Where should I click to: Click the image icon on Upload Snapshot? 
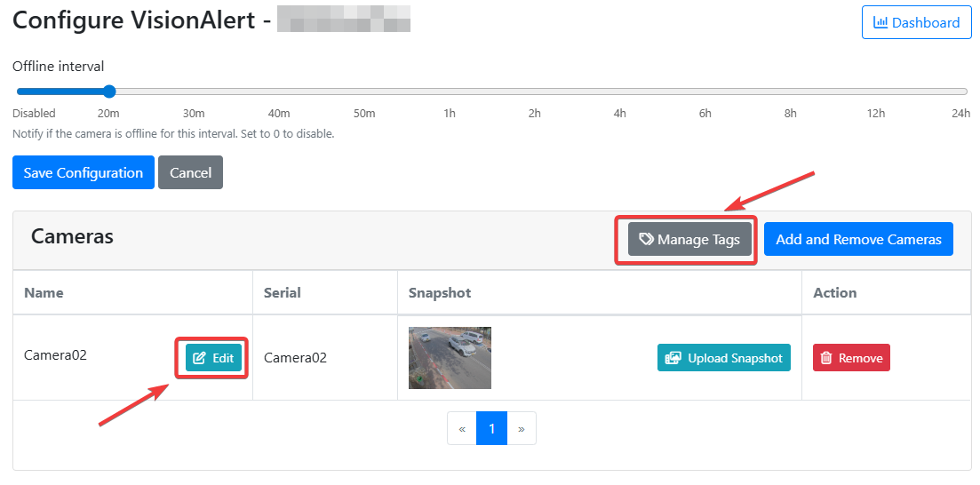point(673,358)
